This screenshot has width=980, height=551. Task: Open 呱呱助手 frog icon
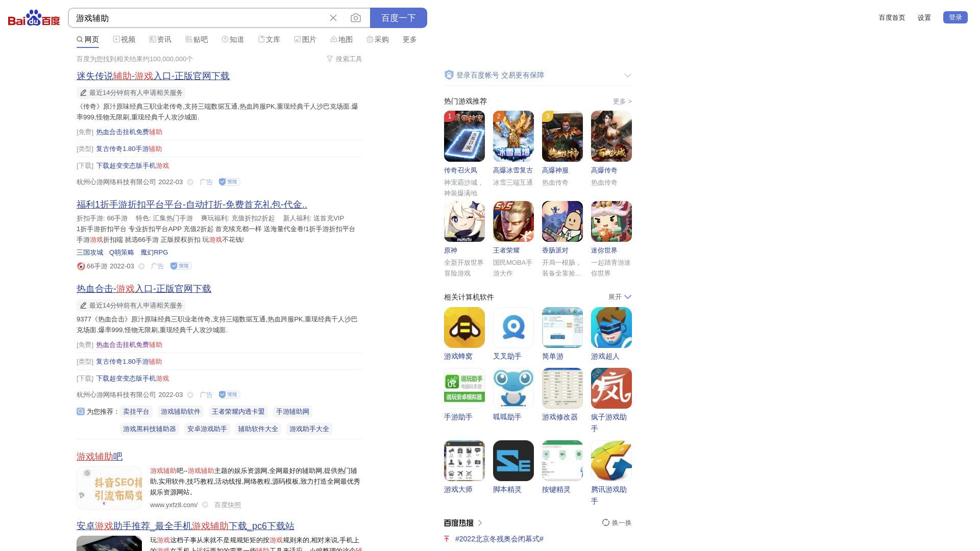[x=513, y=388]
